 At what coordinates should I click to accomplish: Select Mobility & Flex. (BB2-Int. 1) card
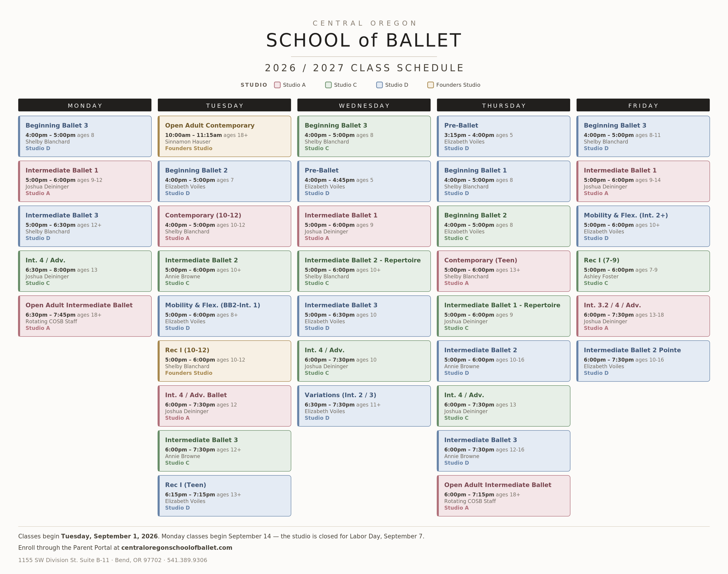(x=225, y=316)
